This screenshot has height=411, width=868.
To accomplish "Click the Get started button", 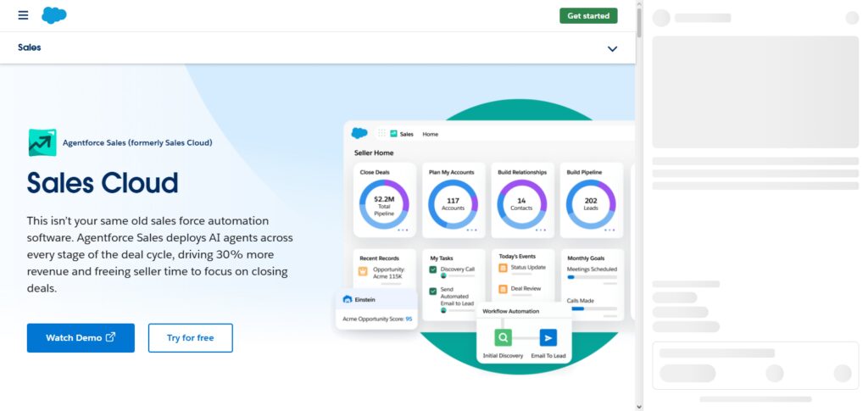I will pos(588,16).
